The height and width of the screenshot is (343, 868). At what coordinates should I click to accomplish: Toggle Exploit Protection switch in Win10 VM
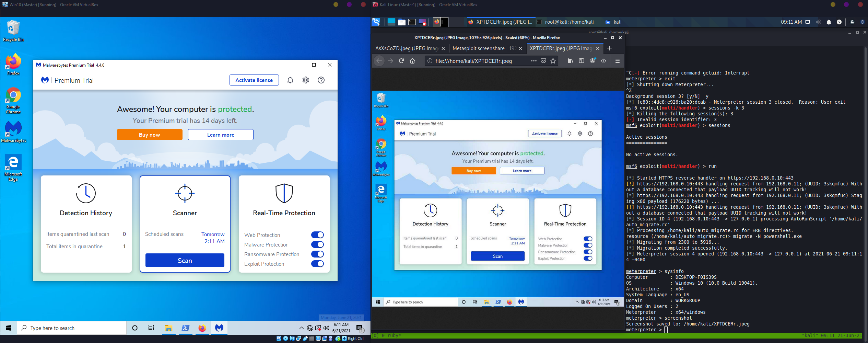[x=317, y=264]
